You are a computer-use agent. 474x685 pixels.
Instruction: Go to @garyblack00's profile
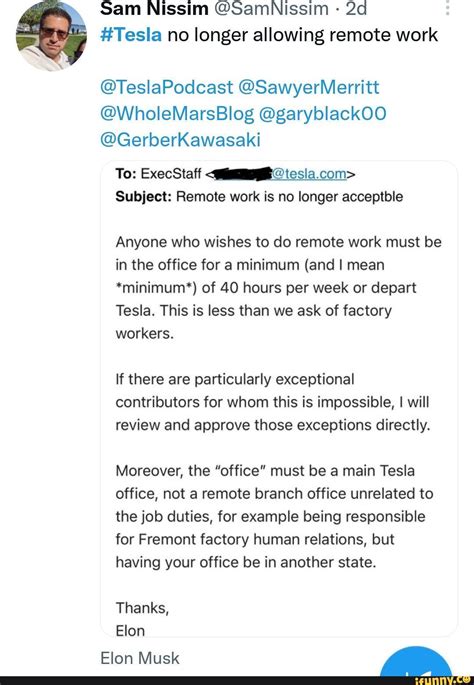tap(322, 114)
